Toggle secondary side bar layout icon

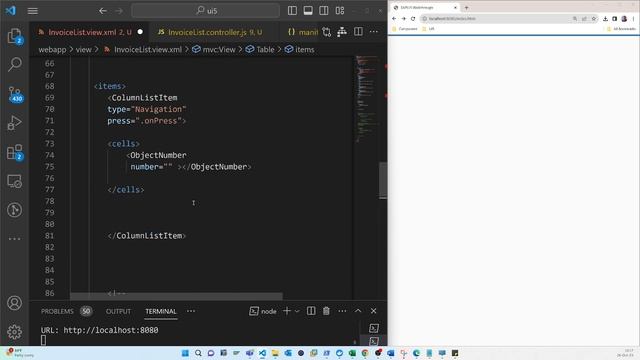(324, 11)
